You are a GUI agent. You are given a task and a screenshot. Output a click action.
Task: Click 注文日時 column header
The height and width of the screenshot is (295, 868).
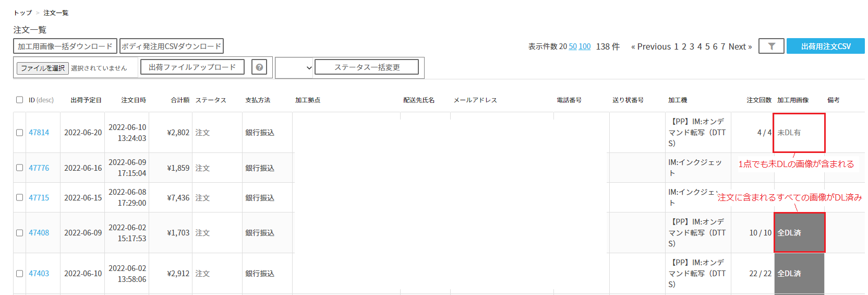coord(134,100)
